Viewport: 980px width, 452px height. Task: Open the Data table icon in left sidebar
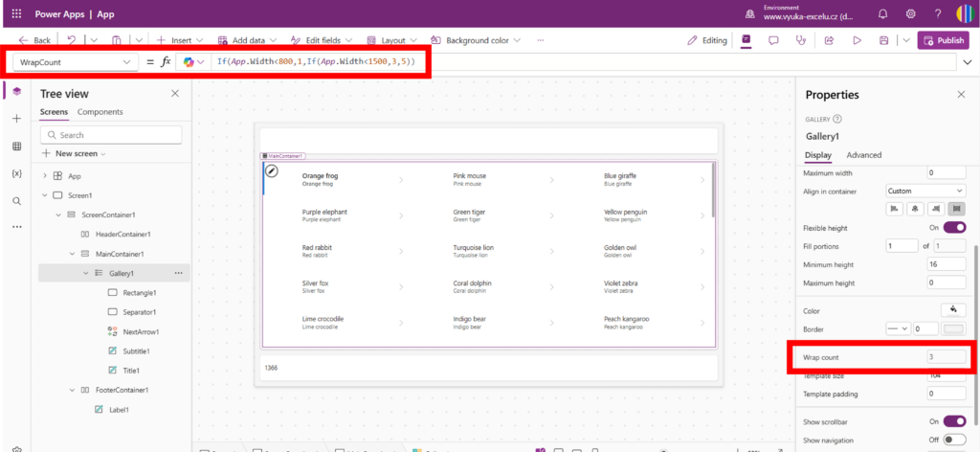pyautogui.click(x=17, y=146)
